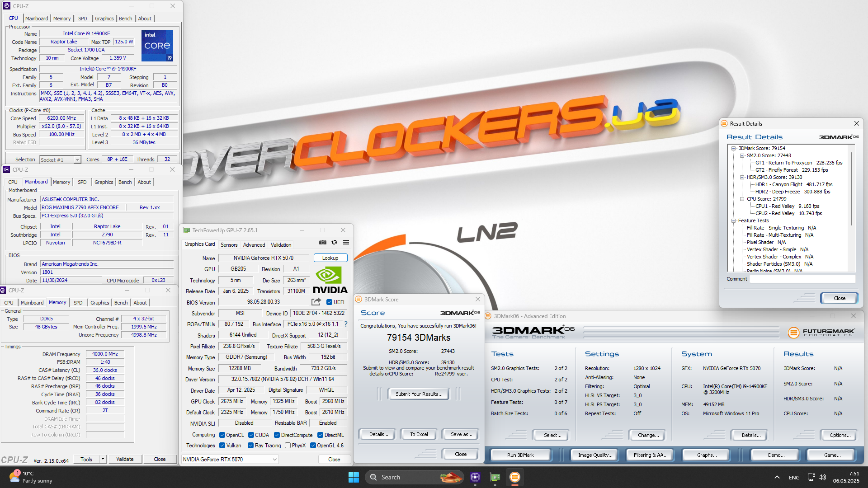
Task: Toggle the CUDA checkbox
Action: click(251, 435)
